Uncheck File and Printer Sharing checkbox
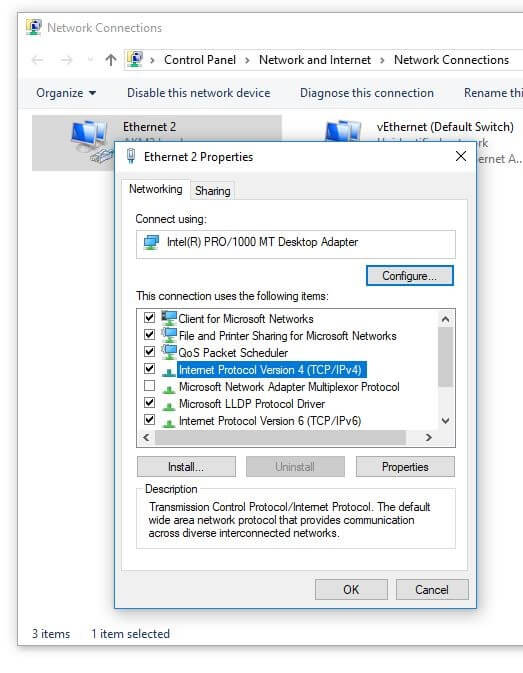This screenshot has height=673, width=523. (x=149, y=334)
